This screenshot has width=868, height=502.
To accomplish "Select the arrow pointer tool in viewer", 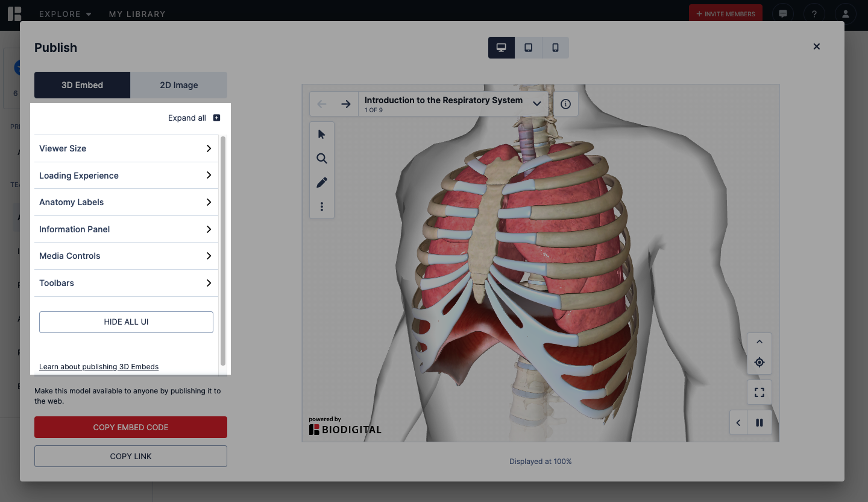I will click(x=321, y=134).
